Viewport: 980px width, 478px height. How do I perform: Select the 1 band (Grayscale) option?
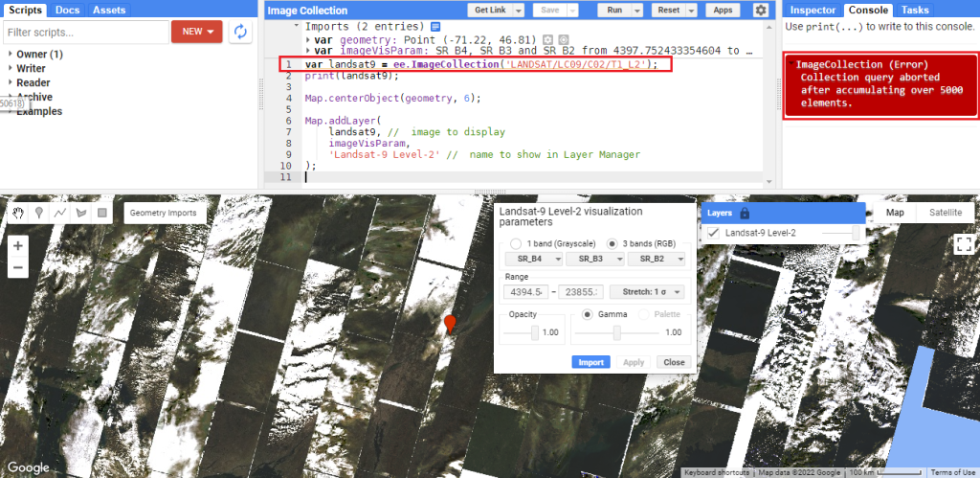[x=517, y=243]
